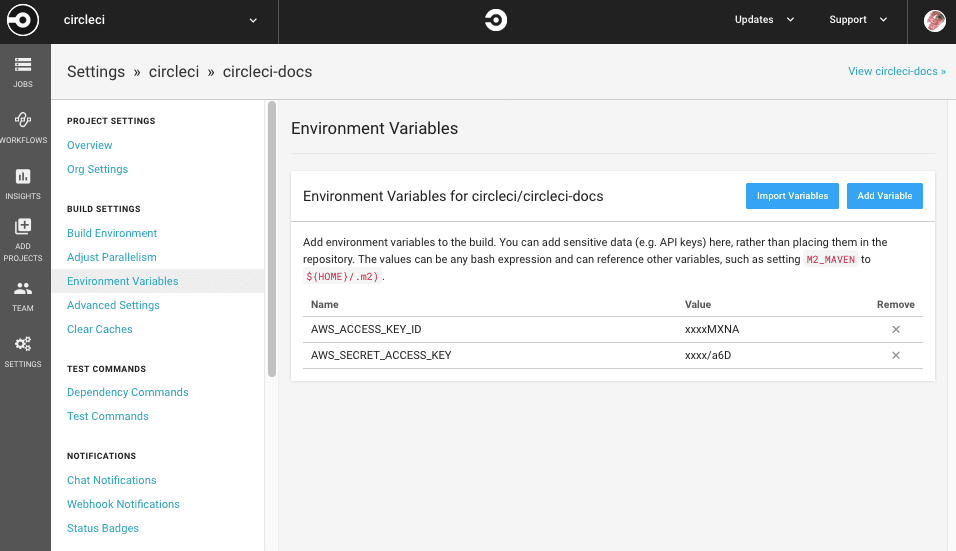956x551 pixels.
Task: Open Webhook Notifications settings
Action: [123, 504]
